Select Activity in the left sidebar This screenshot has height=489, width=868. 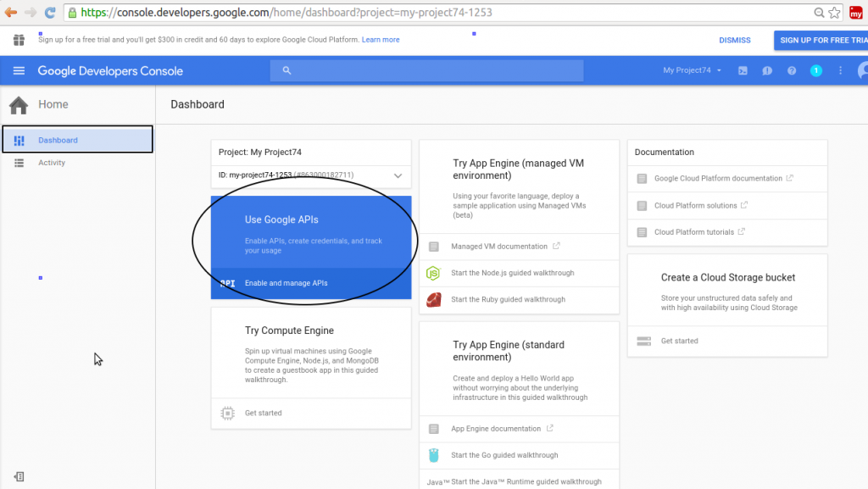coord(52,163)
